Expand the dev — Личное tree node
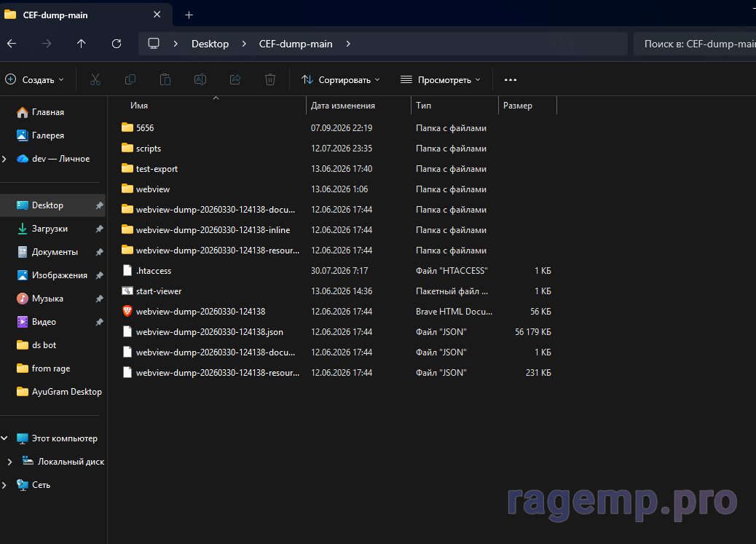The image size is (756, 544). click(x=4, y=159)
